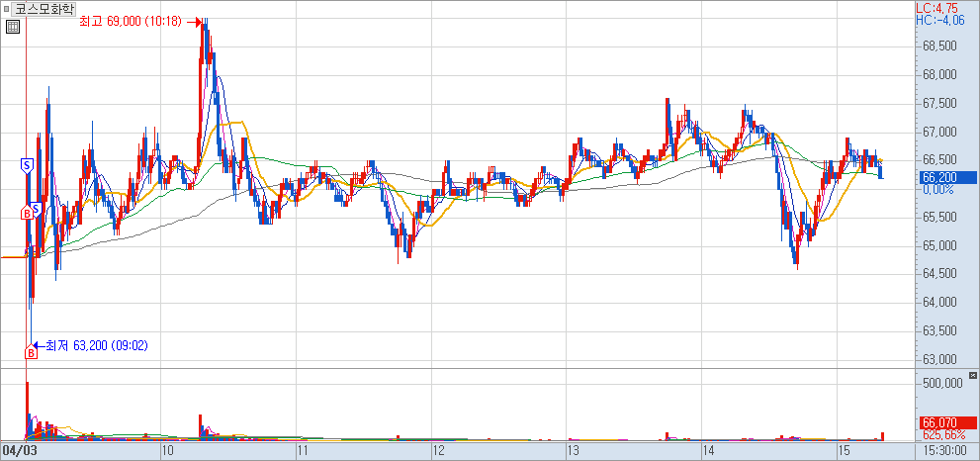This screenshot has height=461, width=980.
Task: Click the 63,500 price axis label
Action: 939,330
